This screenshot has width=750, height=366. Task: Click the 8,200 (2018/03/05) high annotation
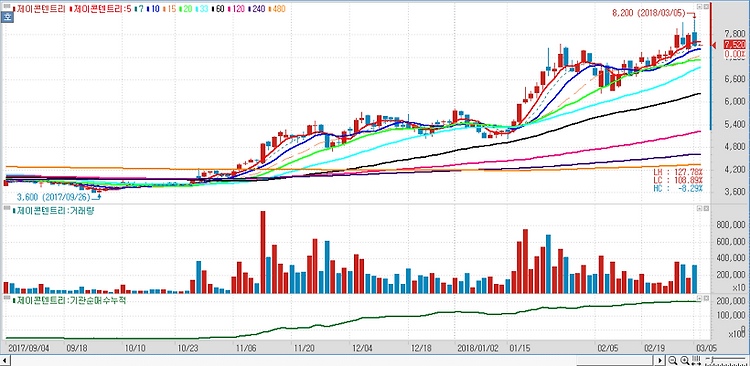(x=650, y=13)
